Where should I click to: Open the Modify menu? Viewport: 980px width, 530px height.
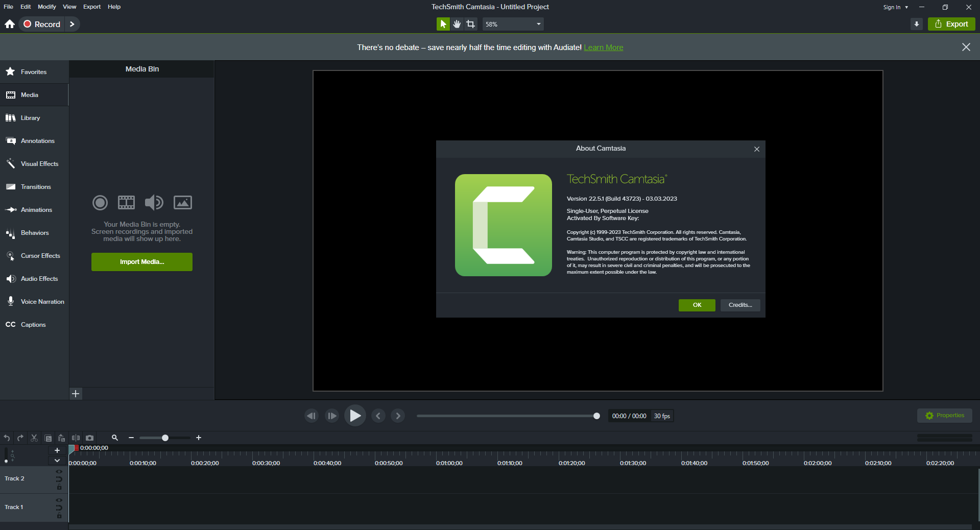pyautogui.click(x=47, y=7)
